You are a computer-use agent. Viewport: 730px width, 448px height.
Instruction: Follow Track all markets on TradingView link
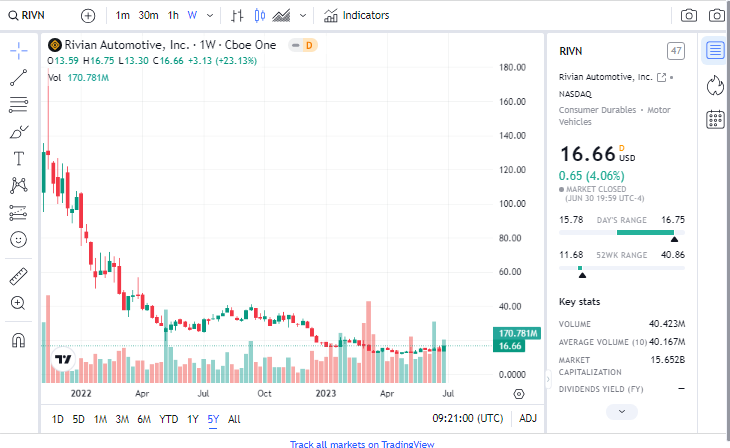pos(362,444)
